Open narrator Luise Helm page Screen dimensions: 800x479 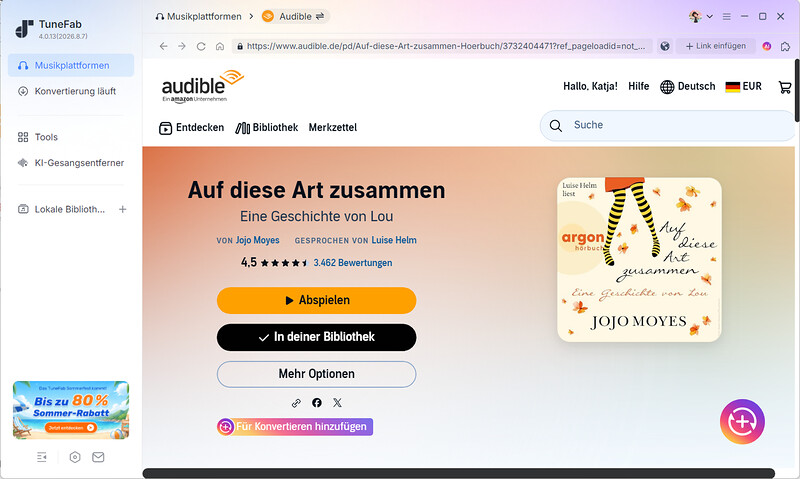[394, 240]
